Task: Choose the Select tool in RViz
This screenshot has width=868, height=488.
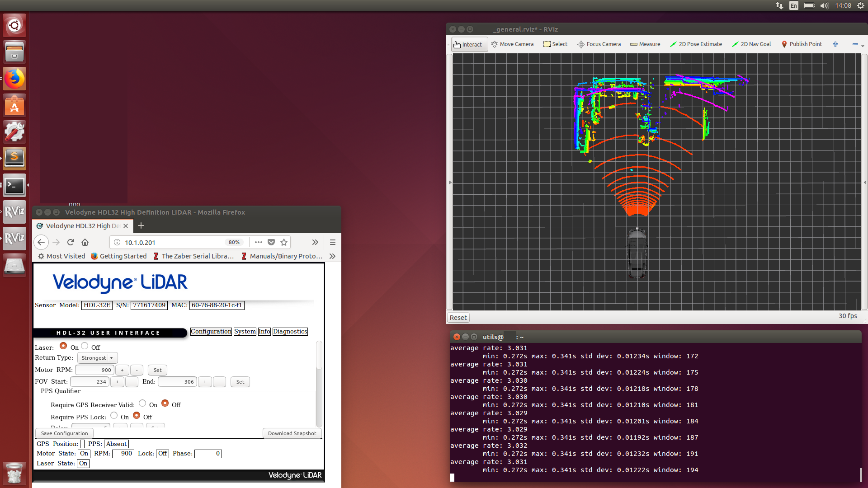Action: 555,44
